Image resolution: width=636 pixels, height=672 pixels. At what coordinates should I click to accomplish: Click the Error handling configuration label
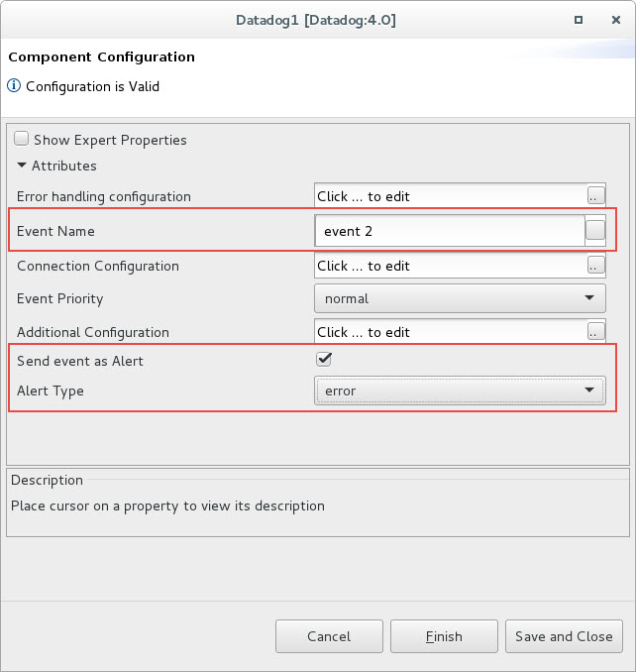[x=104, y=196]
